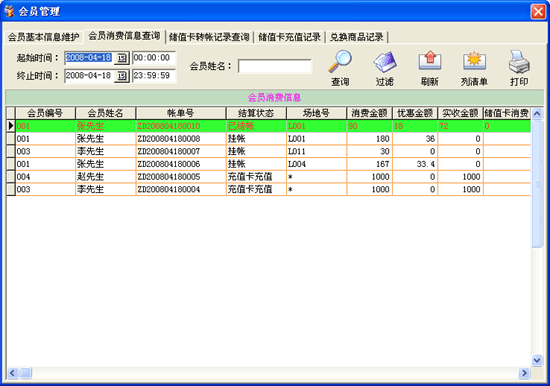550x386 pixels.
Task: Sort by the 消费金额 column header
Action: tap(369, 113)
